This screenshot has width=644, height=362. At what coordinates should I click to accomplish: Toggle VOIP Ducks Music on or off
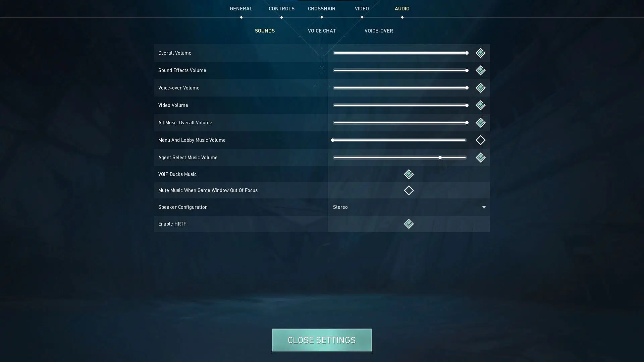point(408,174)
